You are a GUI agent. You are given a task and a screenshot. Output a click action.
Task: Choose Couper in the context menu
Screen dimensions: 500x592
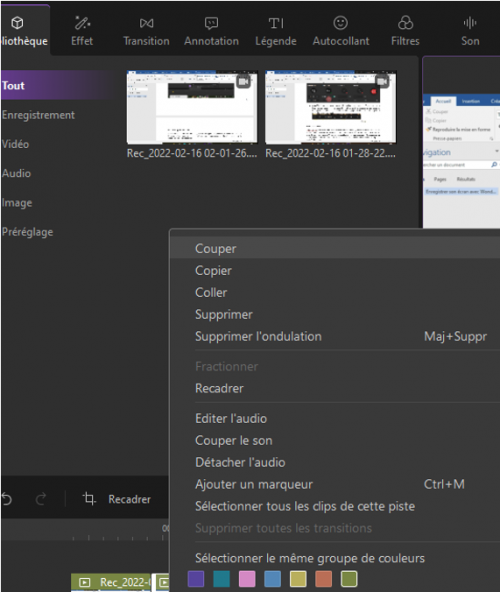click(335, 248)
